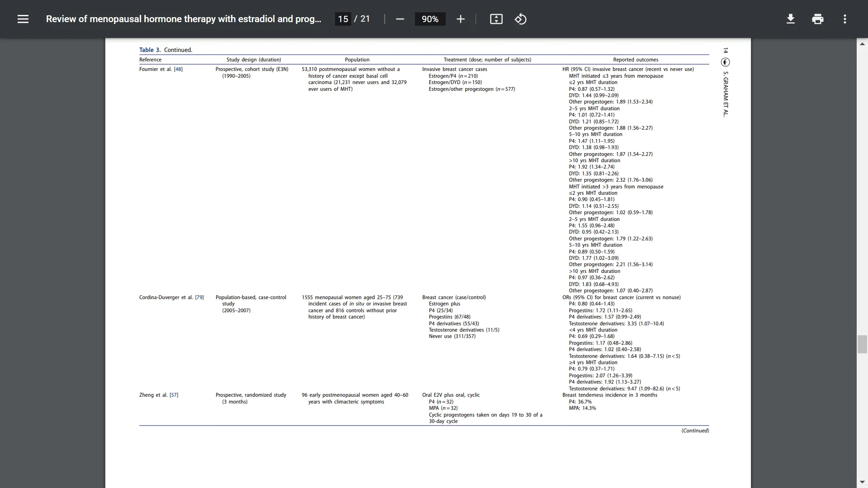Click the document title in toolbar
This screenshot has width=868, height=488.
[184, 19]
